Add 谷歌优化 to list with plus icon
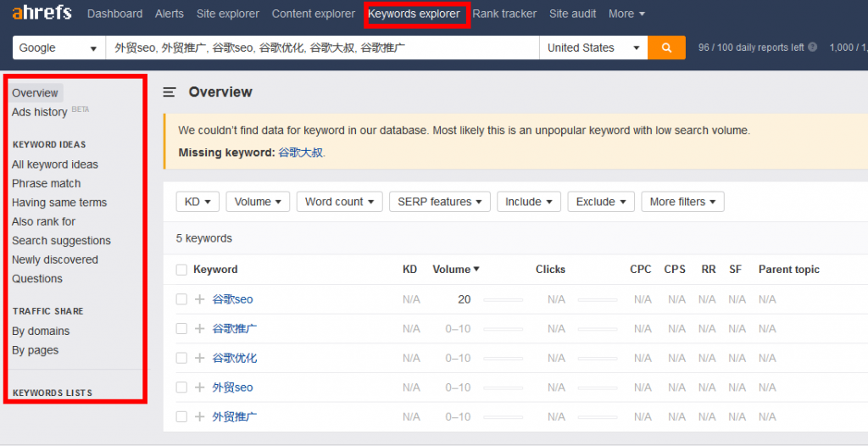This screenshot has height=446, width=868. (x=200, y=358)
